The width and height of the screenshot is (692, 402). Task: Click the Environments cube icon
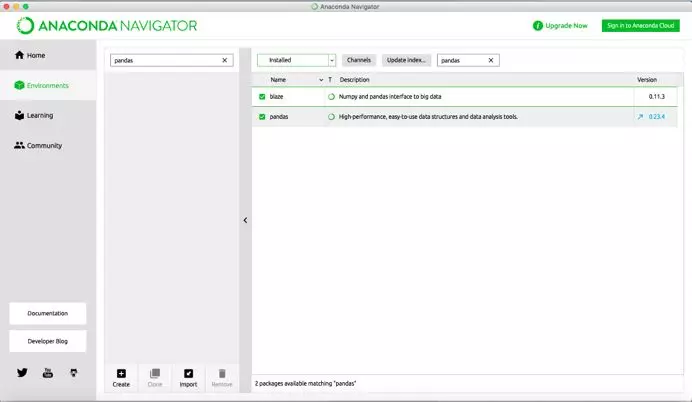tap(19, 85)
